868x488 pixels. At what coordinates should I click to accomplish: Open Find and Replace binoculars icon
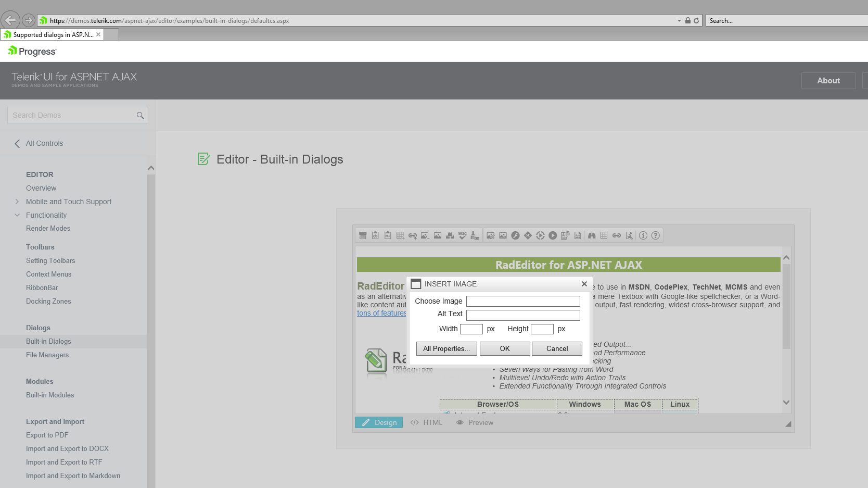pos(592,235)
